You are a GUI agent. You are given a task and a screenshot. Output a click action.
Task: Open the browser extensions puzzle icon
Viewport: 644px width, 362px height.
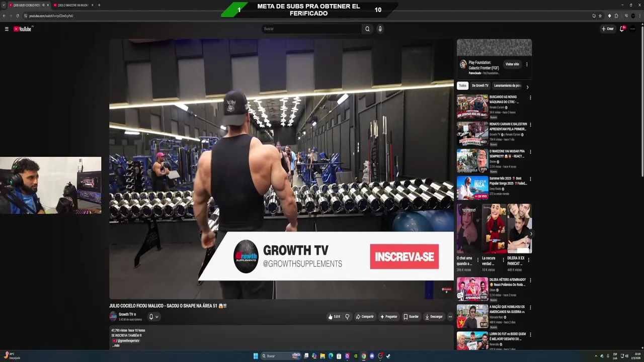(616, 16)
